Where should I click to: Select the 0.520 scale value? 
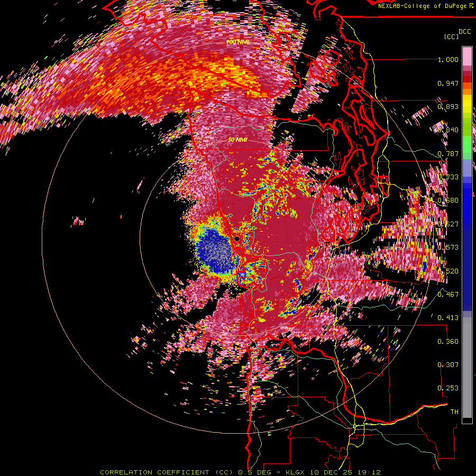click(x=448, y=271)
